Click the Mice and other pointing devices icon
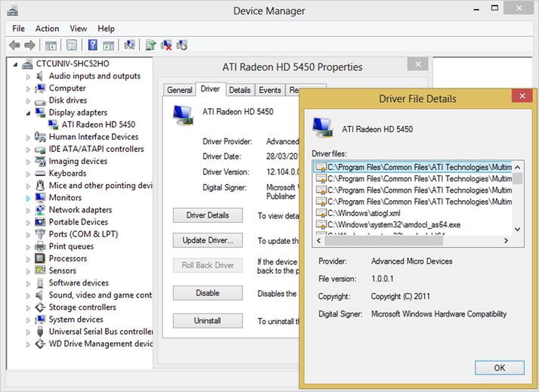This screenshot has width=539, height=392. point(40,186)
